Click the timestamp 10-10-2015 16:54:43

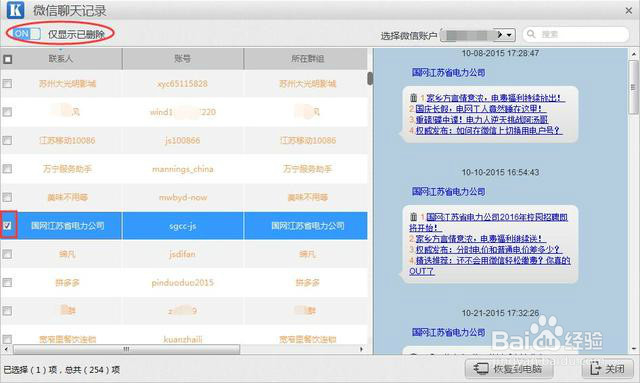click(500, 172)
